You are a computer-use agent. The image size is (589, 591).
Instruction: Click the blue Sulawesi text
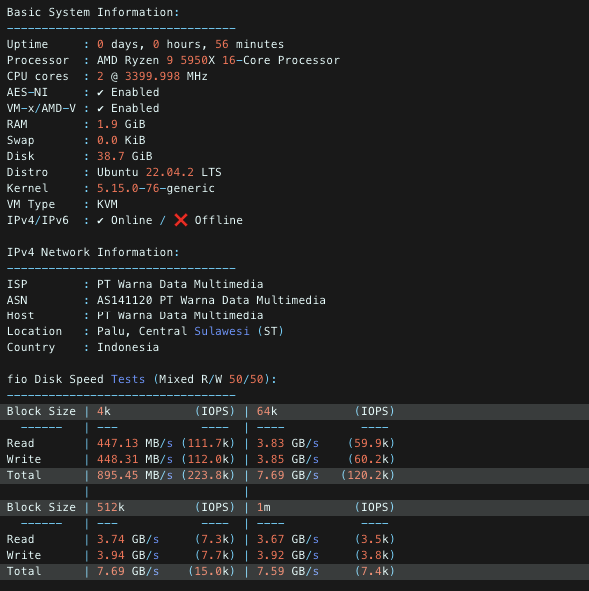(x=222, y=331)
